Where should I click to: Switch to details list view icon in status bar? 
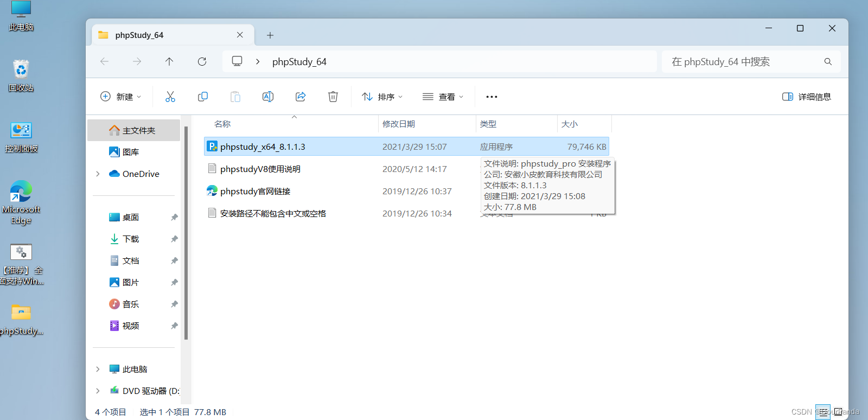[823, 412]
